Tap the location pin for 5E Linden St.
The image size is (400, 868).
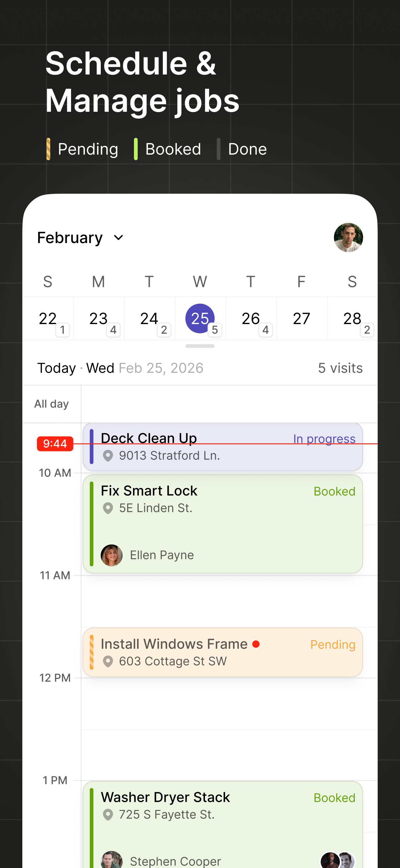(108, 508)
